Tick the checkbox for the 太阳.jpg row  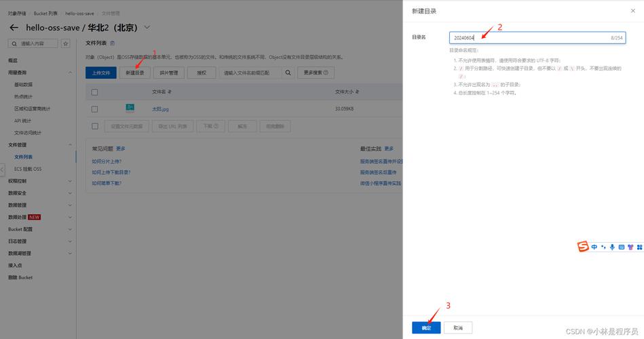coord(94,109)
